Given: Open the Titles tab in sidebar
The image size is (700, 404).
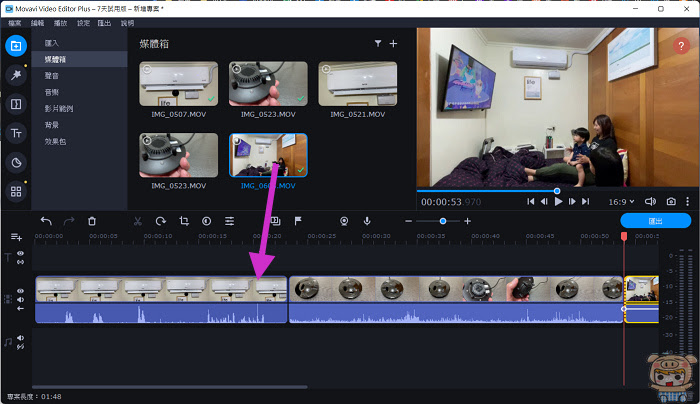Looking at the screenshot, I should (16, 133).
